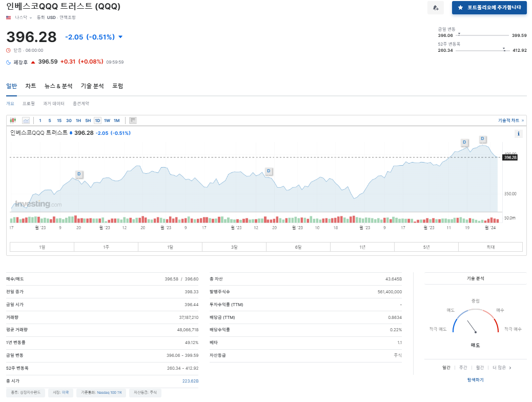Screen dimensions: 532x402
Task: Click the 52주 변동폭 range slider
Action: tap(483, 50)
